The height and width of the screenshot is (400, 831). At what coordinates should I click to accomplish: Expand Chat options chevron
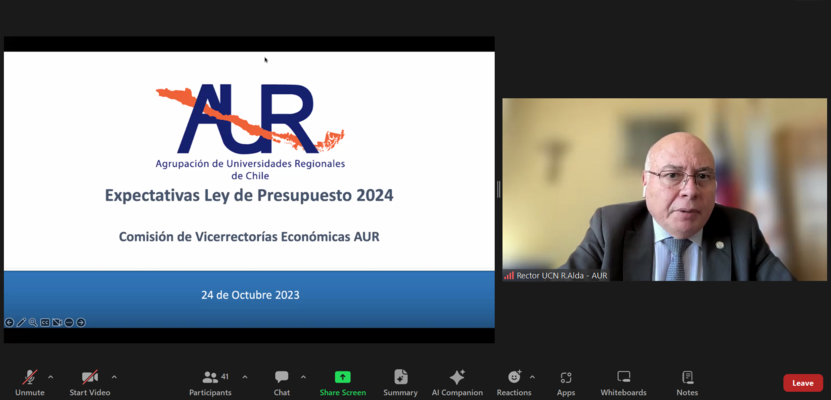click(303, 377)
